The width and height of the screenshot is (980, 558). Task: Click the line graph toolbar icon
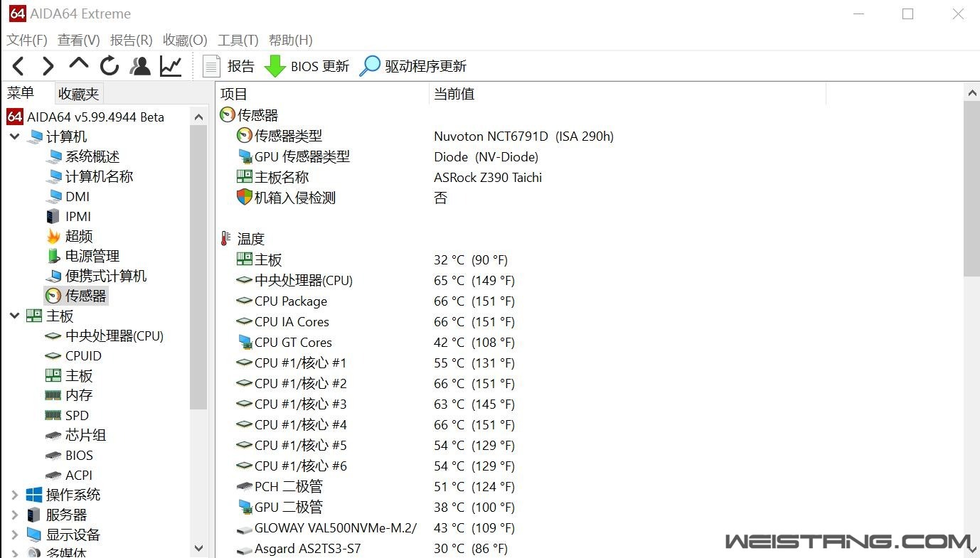(171, 66)
